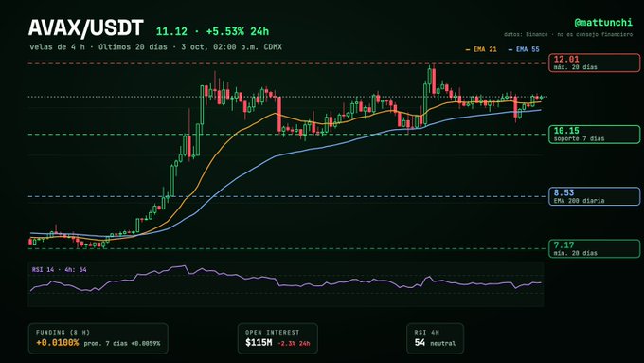
Task: Click the AVAX/USDT pair title
Action: tap(86, 28)
